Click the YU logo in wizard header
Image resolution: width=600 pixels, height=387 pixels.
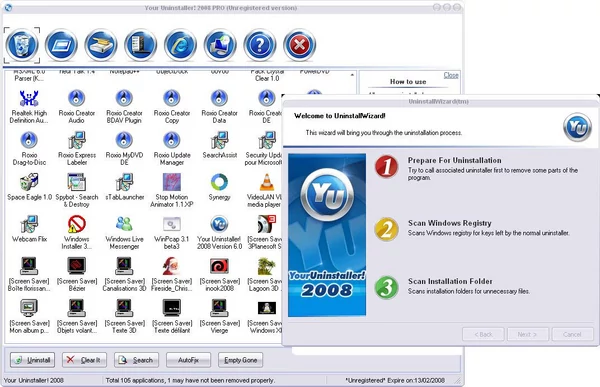577,127
